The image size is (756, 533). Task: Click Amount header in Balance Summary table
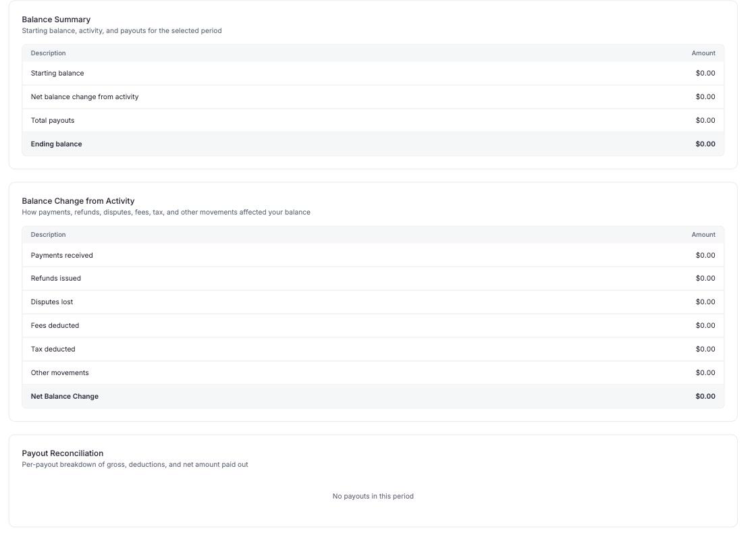point(703,53)
